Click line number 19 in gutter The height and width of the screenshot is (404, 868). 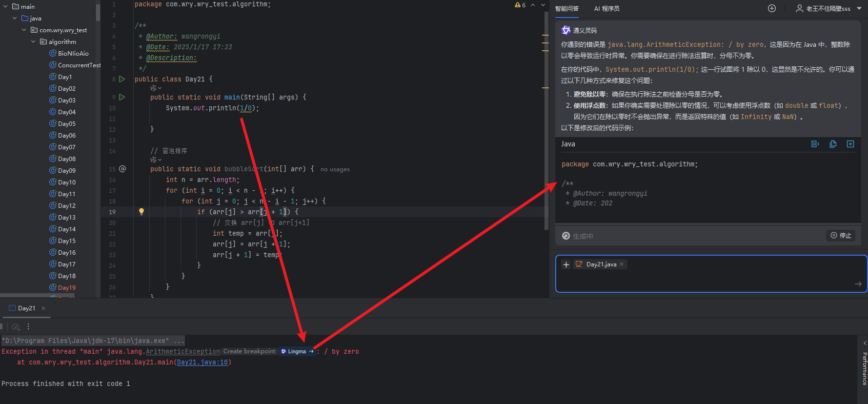coord(112,212)
